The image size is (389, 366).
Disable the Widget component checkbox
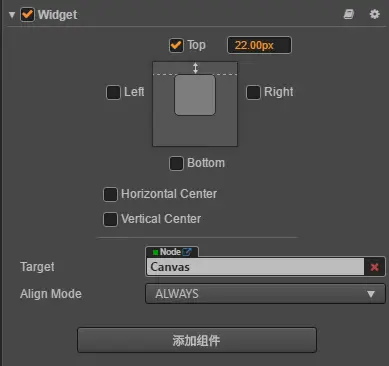[x=27, y=15]
